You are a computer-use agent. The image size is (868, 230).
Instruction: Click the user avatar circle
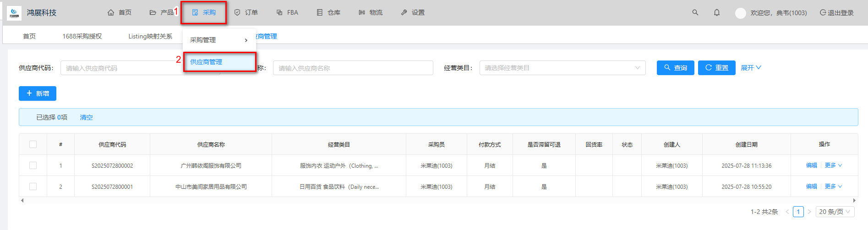(740, 13)
